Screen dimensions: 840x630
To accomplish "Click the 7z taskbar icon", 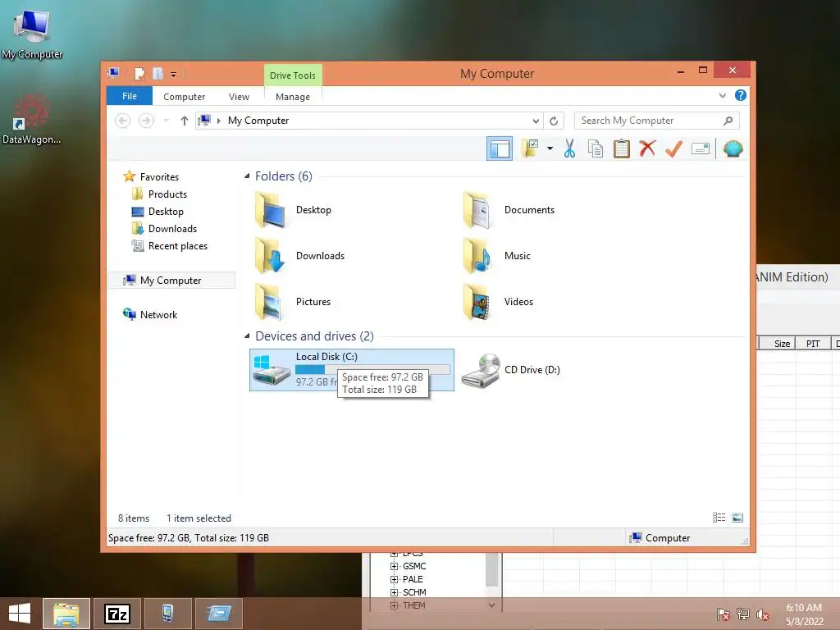I will (117, 614).
